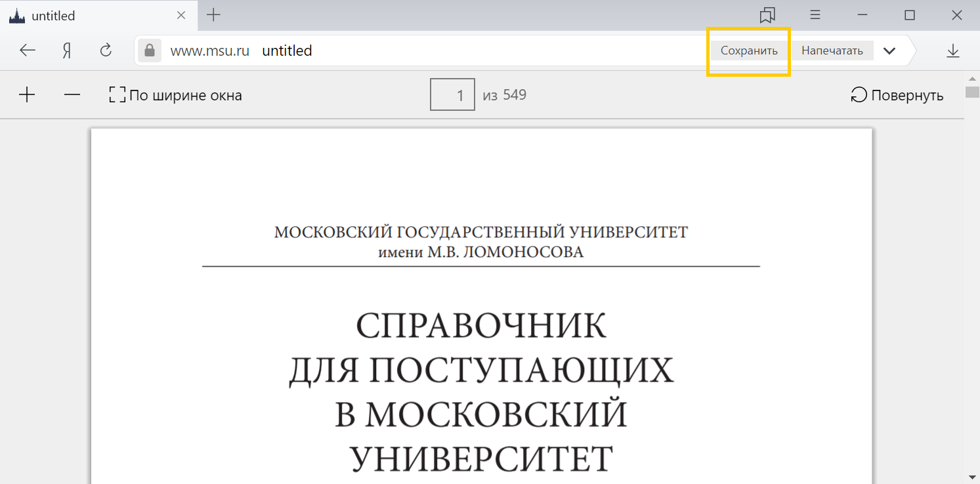Click the scroll-down arrow of the scrollbar
The height and width of the screenshot is (484, 980).
[x=972, y=476]
